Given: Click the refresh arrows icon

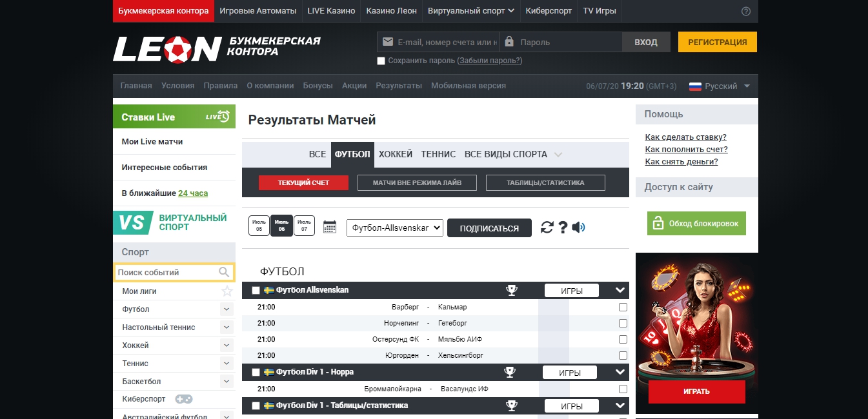Looking at the screenshot, I should coord(547,227).
